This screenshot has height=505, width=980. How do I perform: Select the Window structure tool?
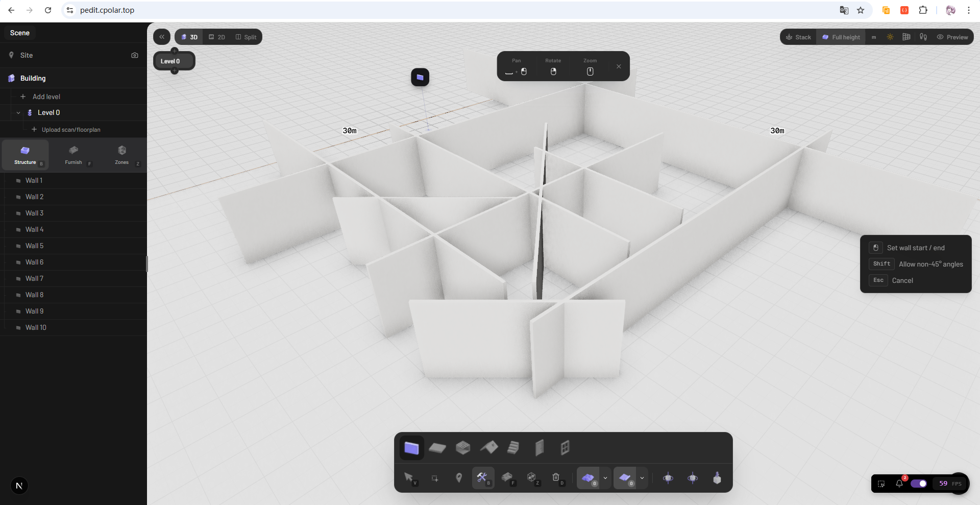tap(565, 448)
